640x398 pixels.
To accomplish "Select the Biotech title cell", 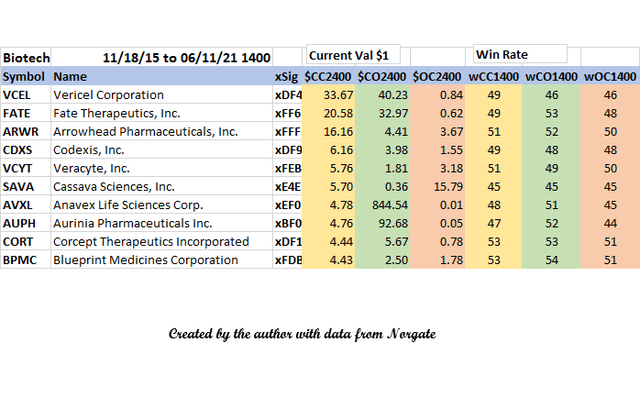I will [25, 58].
